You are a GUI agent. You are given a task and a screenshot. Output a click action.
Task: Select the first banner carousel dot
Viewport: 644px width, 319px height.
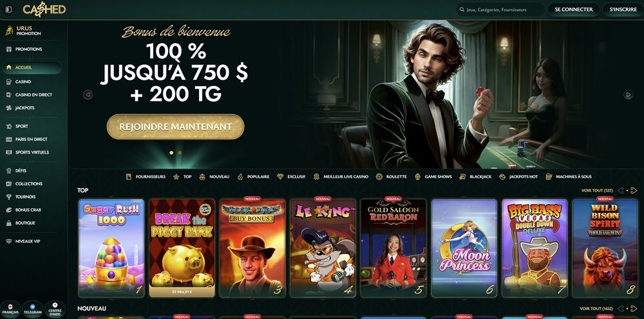(171, 152)
